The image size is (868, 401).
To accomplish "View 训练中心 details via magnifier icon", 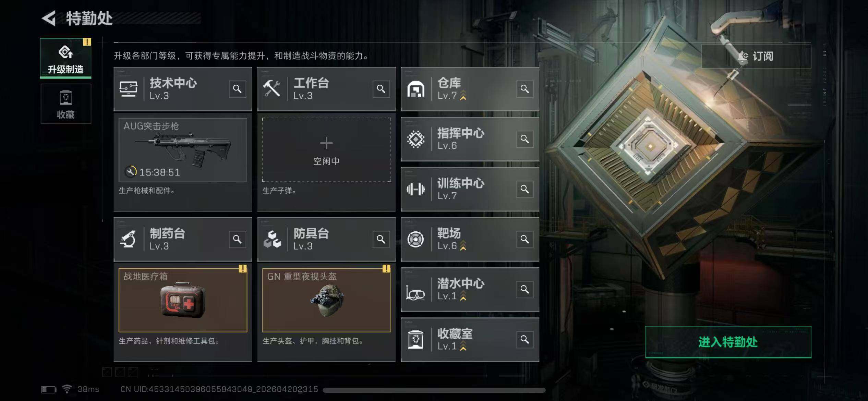I will pos(525,189).
